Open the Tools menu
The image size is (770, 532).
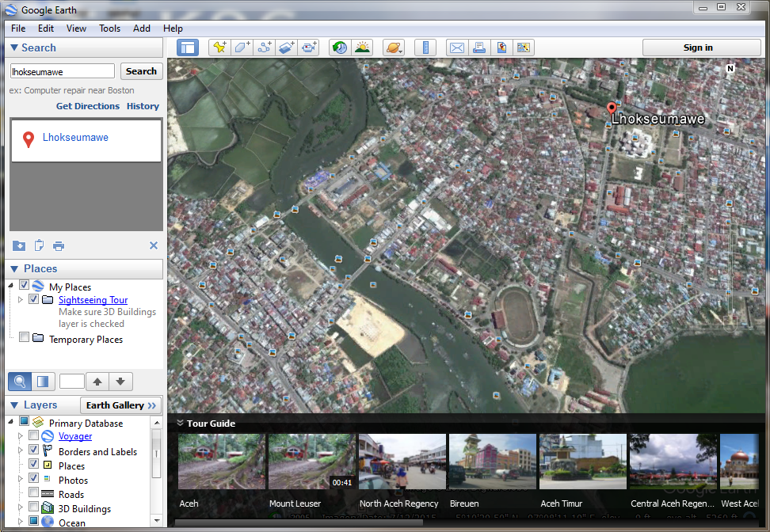click(109, 28)
